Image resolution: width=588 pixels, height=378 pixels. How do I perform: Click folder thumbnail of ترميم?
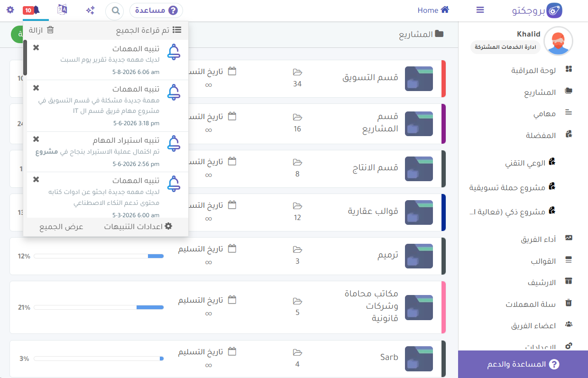419,256
